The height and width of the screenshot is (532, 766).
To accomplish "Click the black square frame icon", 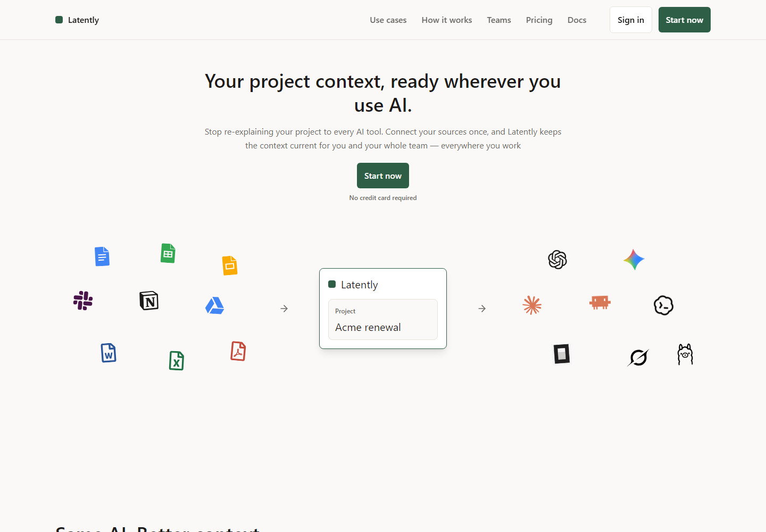I will (562, 354).
